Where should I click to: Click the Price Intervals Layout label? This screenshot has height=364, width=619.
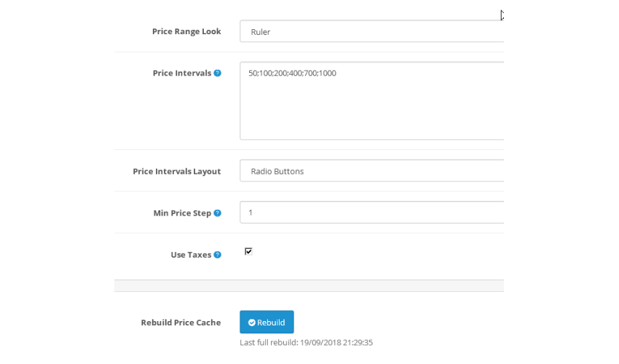point(176,171)
